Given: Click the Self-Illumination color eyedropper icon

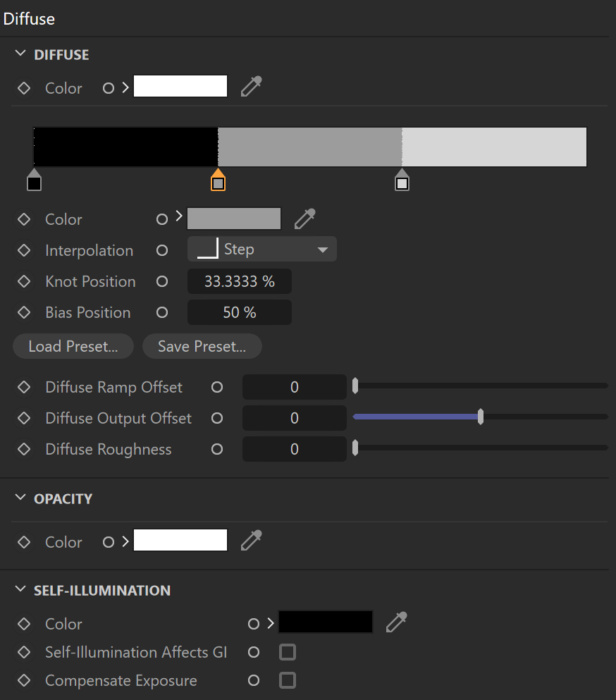Looking at the screenshot, I should (x=396, y=622).
